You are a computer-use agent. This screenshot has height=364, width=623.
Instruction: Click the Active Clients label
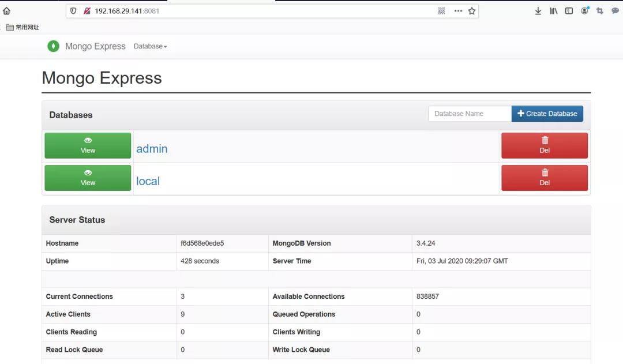pos(68,314)
